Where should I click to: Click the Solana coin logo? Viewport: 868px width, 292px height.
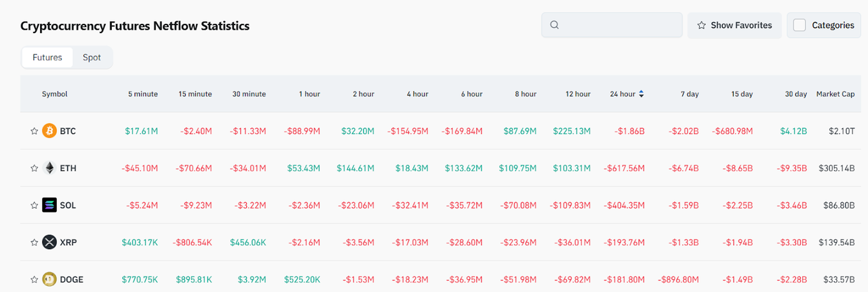(49, 205)
